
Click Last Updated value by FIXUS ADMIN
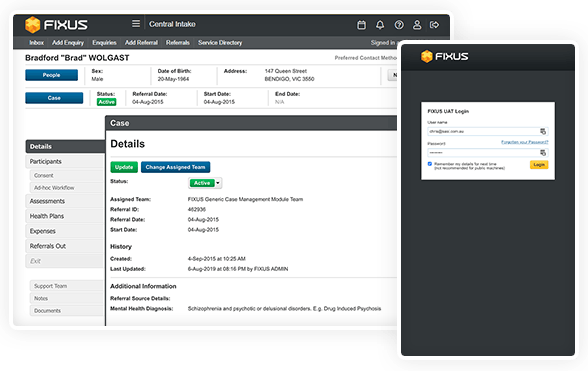238,269
